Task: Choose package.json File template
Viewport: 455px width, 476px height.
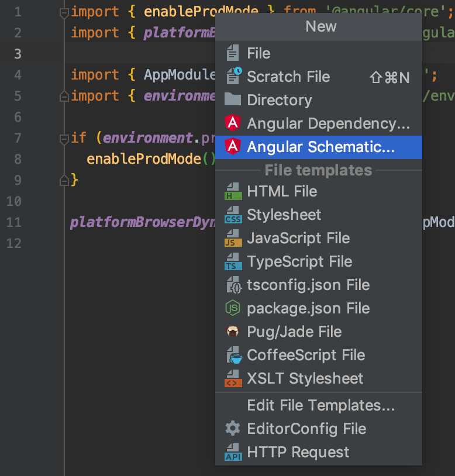Action: click(318, 308)
